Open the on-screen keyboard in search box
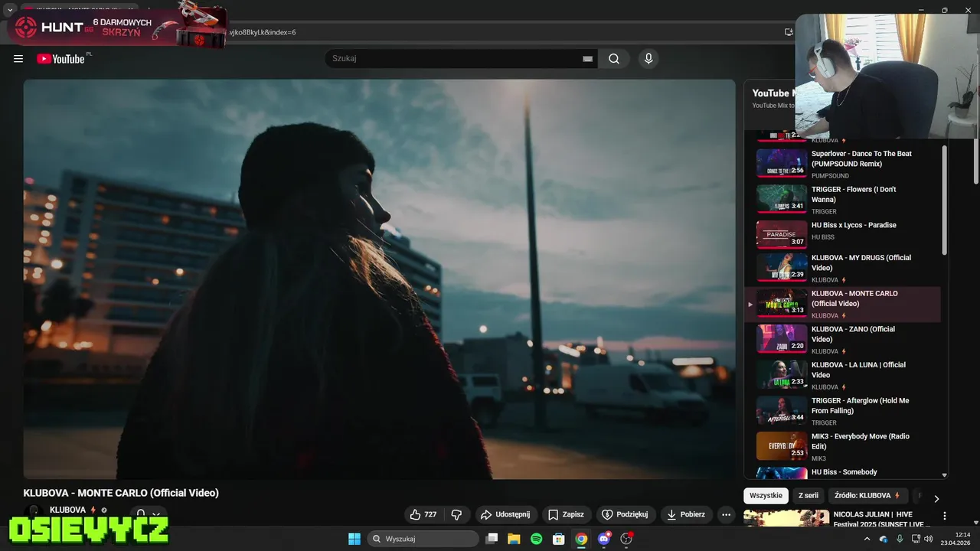980x551 pixels. (x=588, y=59)
